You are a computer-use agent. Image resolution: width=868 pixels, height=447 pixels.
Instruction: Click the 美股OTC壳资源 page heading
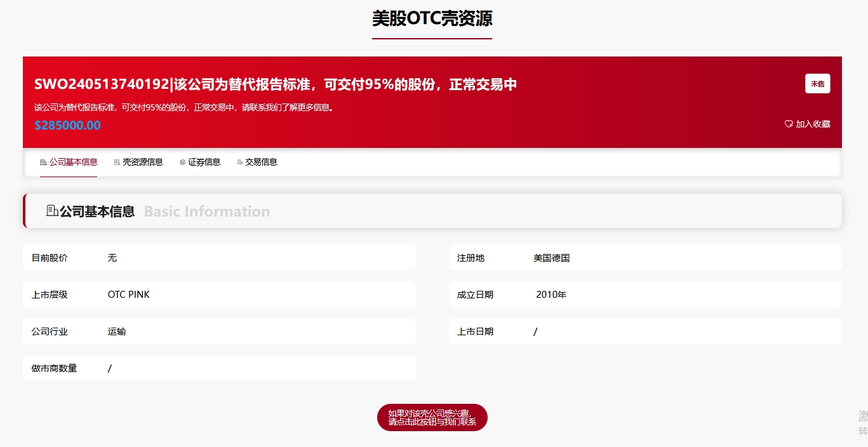[x=432, y=19]
